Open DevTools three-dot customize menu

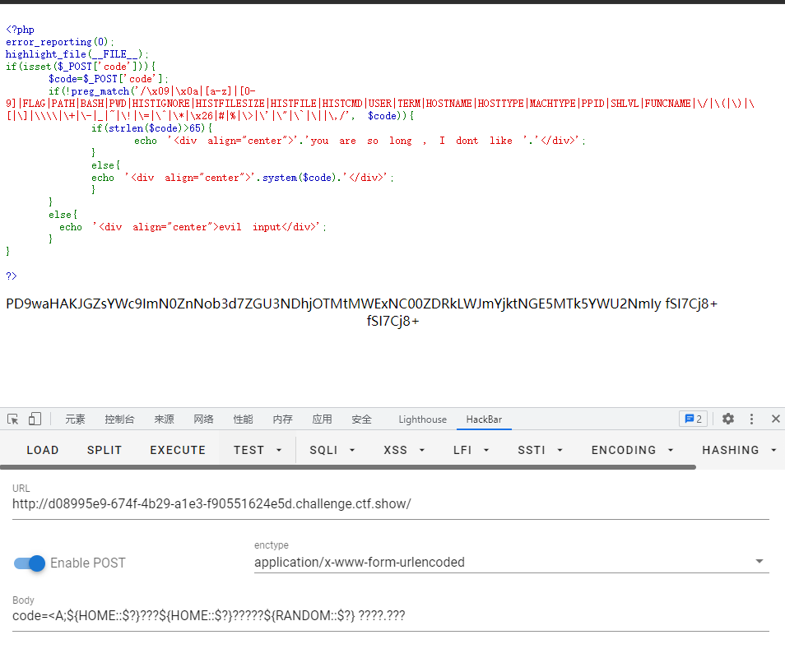(x=751, y=419)
